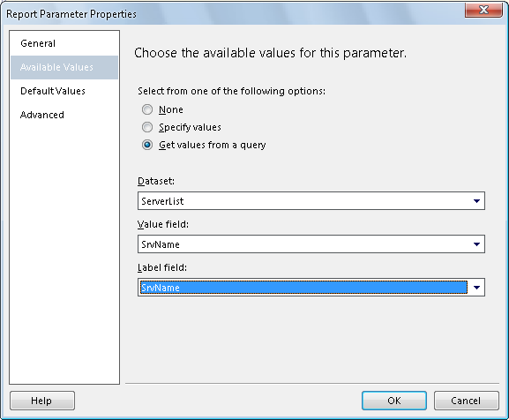Expand the Label field dropdown arrow
This screenshot has height=420, width=509.
[x=476, y=288]
